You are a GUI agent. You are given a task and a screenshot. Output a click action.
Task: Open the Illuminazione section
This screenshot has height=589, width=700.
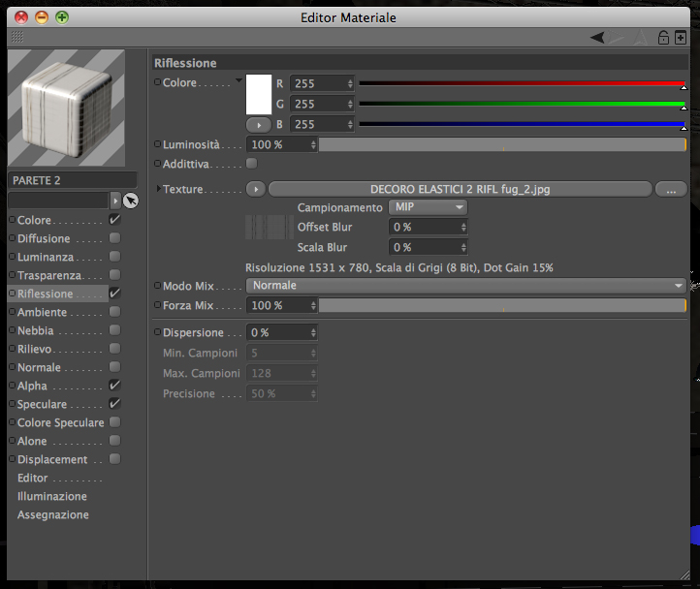click(x=52, y=496)
